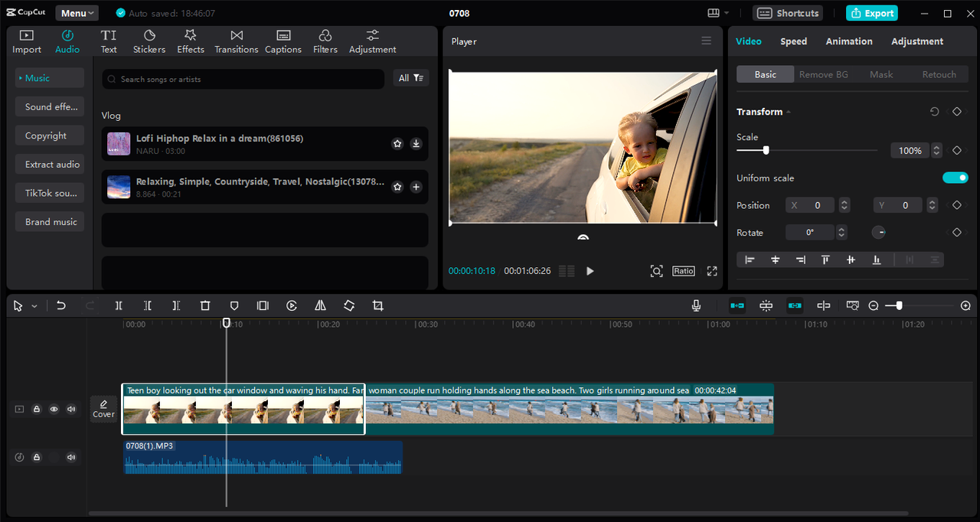Open the Player panel options menu
980x522 pixels.
pyautogui.click(x=707, y=41)
